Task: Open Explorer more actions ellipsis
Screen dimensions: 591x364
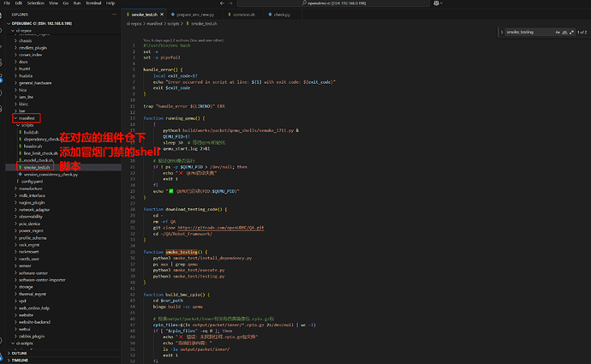Action: click(114, 15)
